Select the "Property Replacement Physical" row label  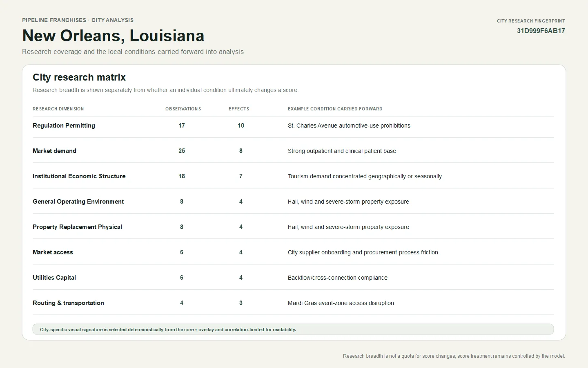(77, 227)
